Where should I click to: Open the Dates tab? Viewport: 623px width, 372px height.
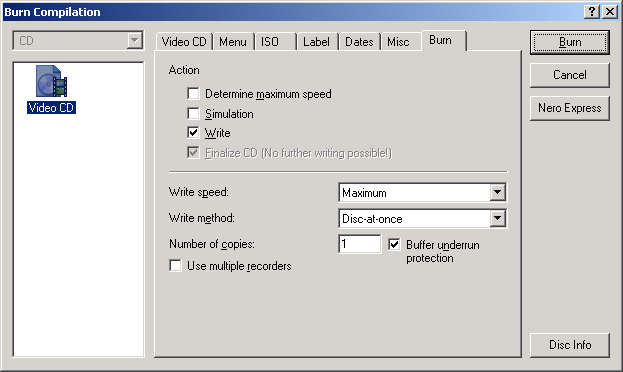click(x=359, y=42)
